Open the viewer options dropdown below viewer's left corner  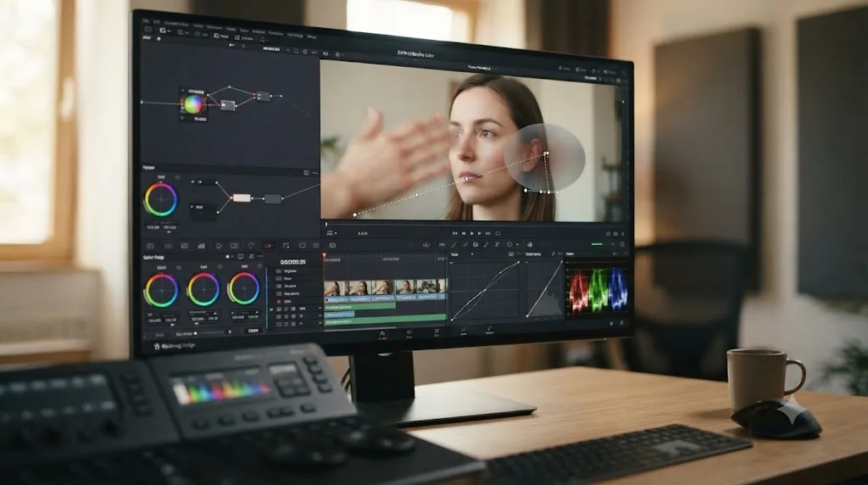330,233
